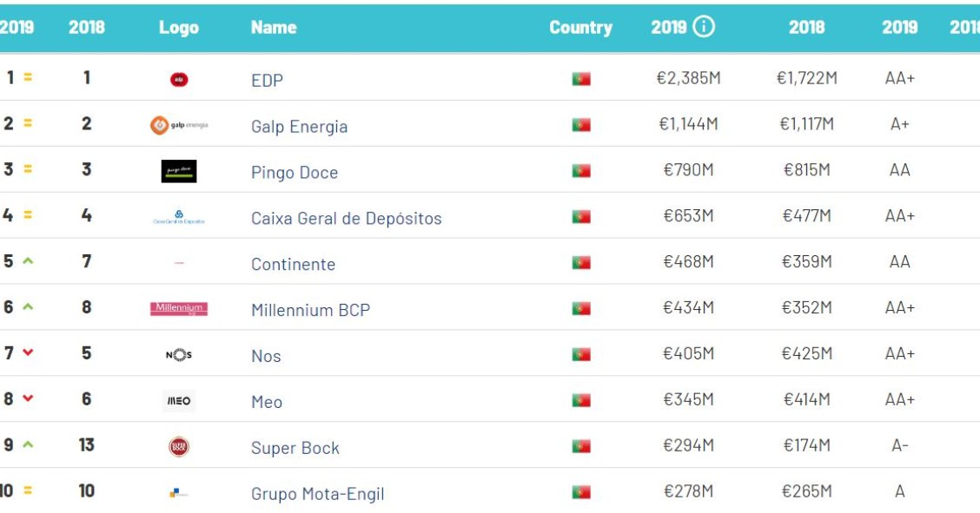Click the Portugal flag in EDP row
This screenshot has width=980, height=513.
[581, 79]
